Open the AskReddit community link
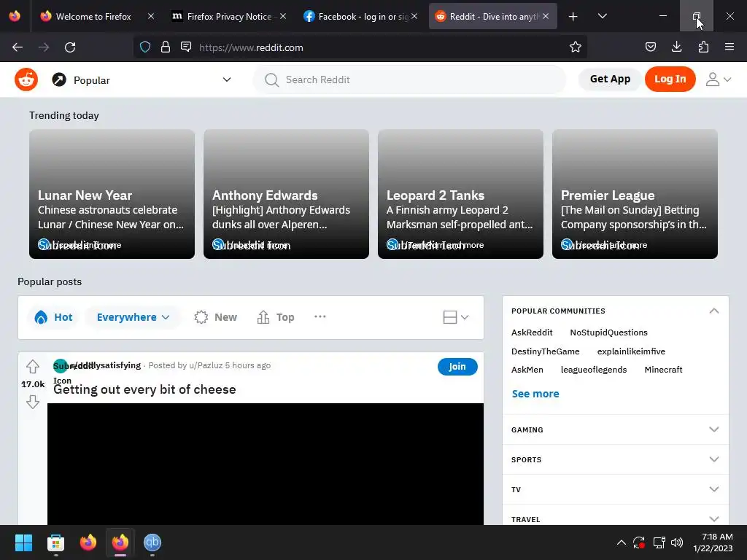747x560 pixels. click(532, 332)
